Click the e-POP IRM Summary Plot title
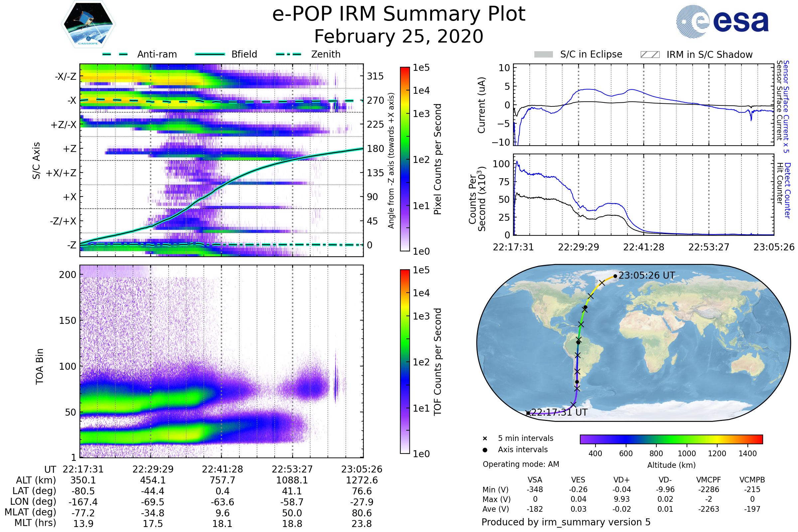The image size is (798, 532). (399, 14)
